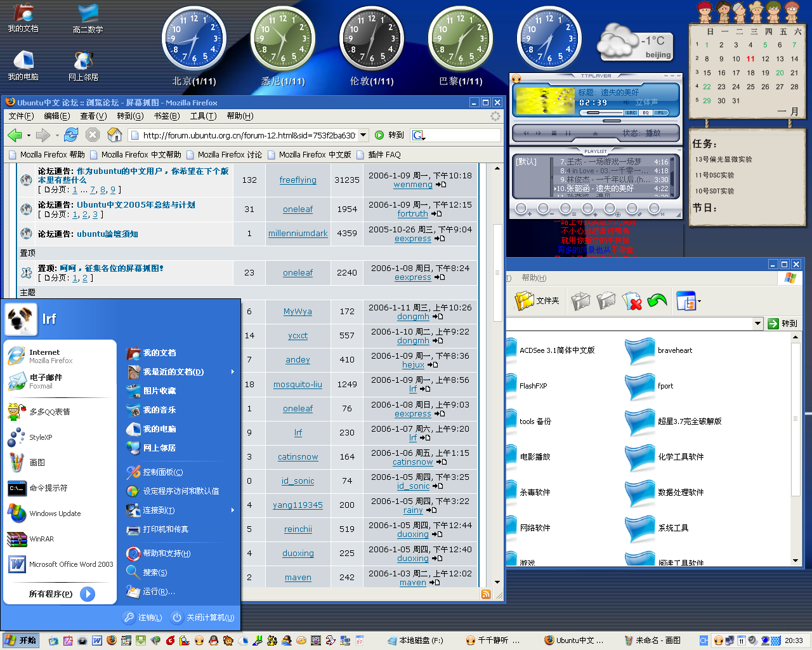The width and height of the screenshot is (812, 650).
Task: Skip to previous track in TTPlayer
Action: pyautogui.click(x=526, y=133)
